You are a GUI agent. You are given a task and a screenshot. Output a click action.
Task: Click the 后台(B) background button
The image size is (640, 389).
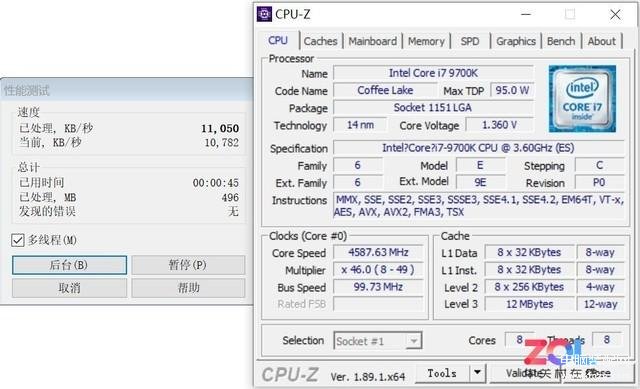pos(69,265)
